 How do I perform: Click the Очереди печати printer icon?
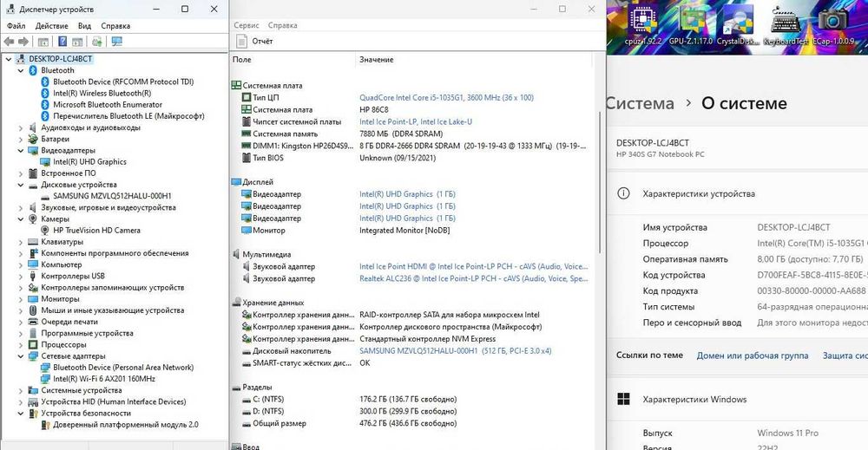point(33,322)
